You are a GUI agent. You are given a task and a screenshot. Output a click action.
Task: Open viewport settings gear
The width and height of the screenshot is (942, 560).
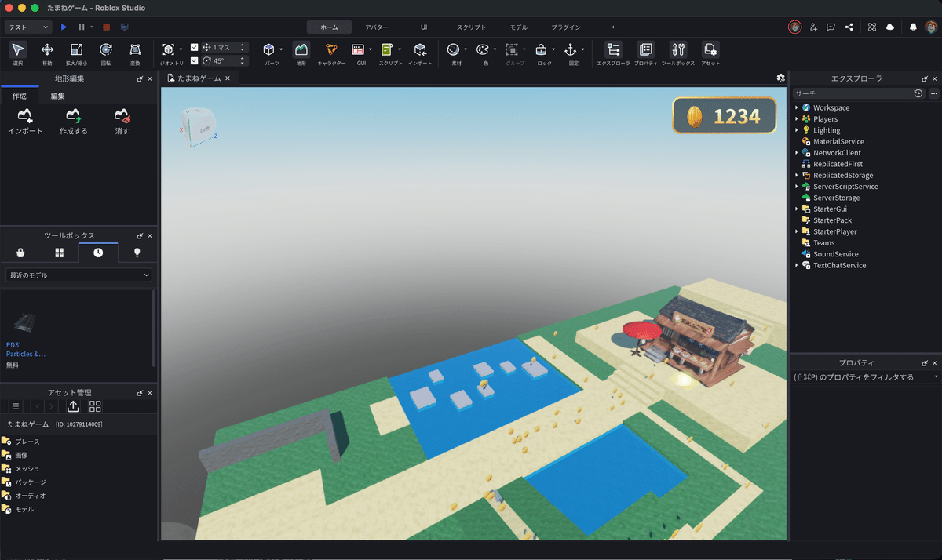coord(780,78)
